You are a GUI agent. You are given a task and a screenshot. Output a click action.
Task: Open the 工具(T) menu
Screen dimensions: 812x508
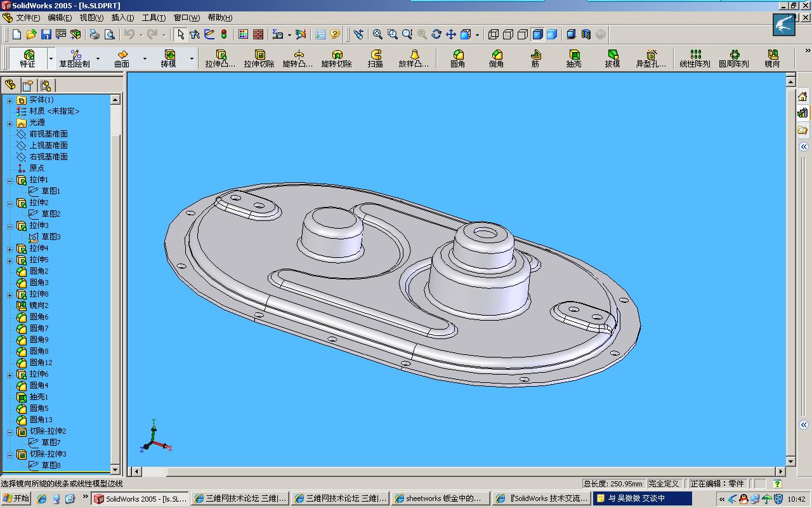pos(154,18)
